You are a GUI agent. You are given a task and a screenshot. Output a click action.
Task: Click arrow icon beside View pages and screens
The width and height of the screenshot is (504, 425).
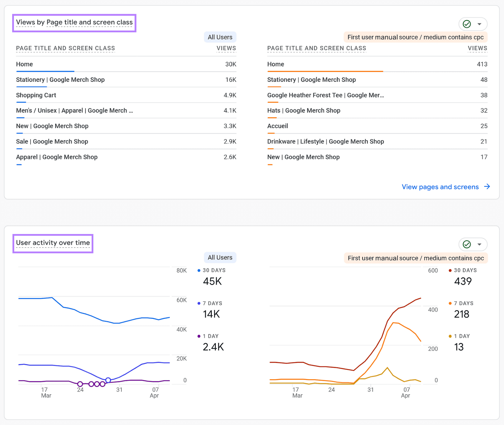tap(487, 187)
